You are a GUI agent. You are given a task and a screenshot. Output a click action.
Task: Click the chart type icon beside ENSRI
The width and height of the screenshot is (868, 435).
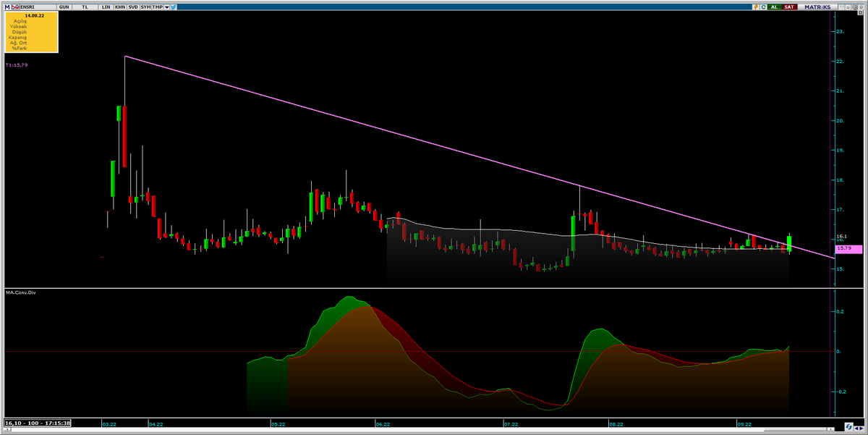pos(15,7)
